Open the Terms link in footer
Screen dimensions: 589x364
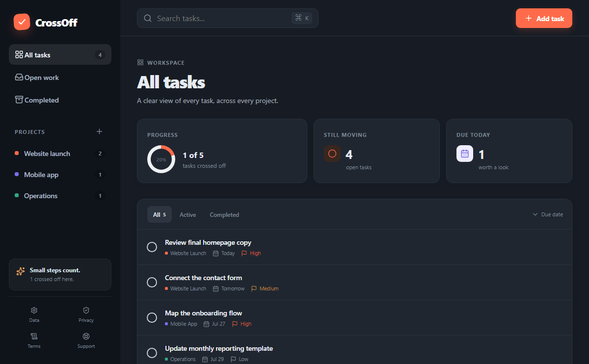[x=34, y=340]
